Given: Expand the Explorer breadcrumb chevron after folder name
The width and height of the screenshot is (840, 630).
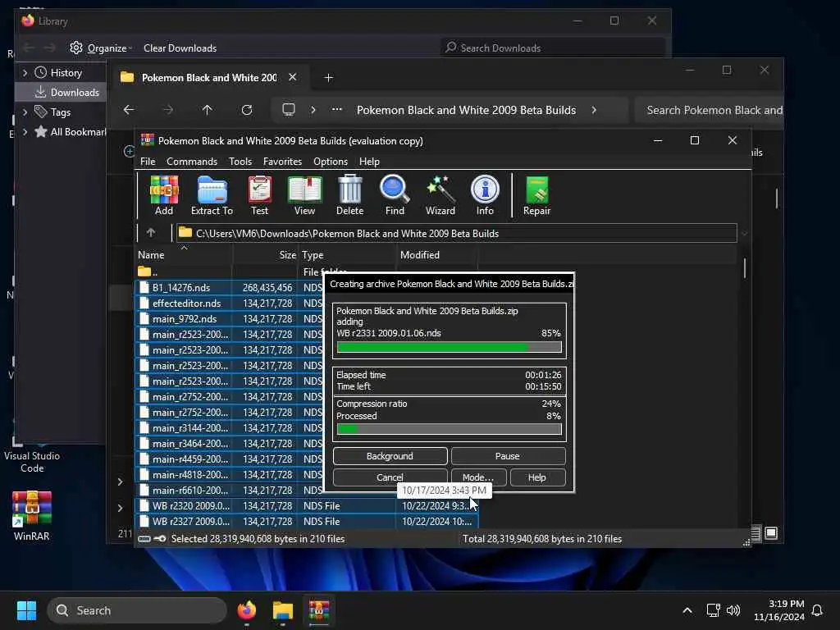Looking at the screenshot, I should click(x=594, y=110).
